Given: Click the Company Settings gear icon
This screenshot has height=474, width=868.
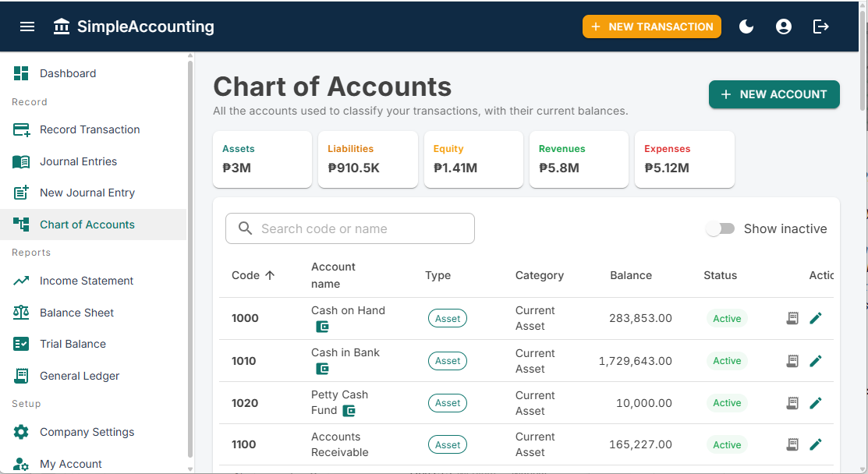Looking at the screenshot, I should coord(21,432).
